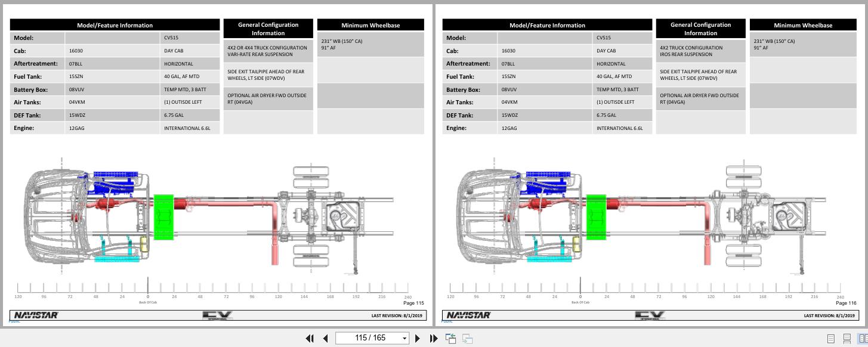Click '4X2 TRUCK CONFIGURATION IROS REAR SUSPENSION' text
This screenshot has height=347, width=868.
tap(691, 51)
